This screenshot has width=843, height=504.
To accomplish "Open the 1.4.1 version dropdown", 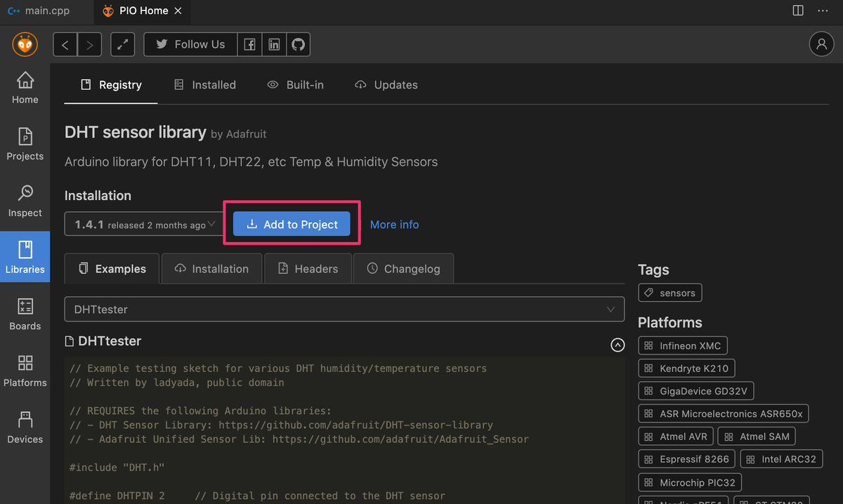I will tap(144, 225).
